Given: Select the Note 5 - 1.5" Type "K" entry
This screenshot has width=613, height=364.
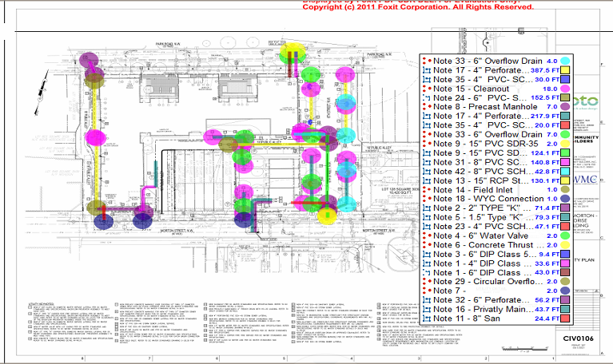Looking at the screenshot, I should [496, 217].
